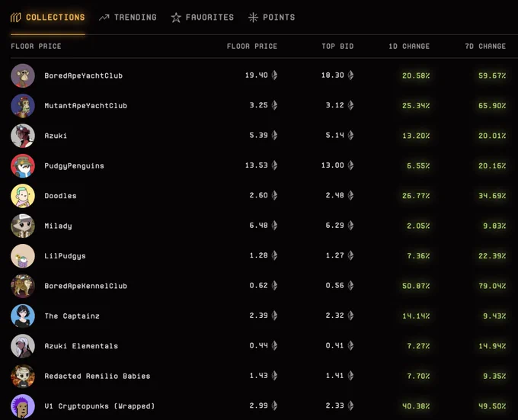The width and height of the screenshot is (518, 420).
Task: Sort by the Top Bid column header
Action: (x=337, y=46)
